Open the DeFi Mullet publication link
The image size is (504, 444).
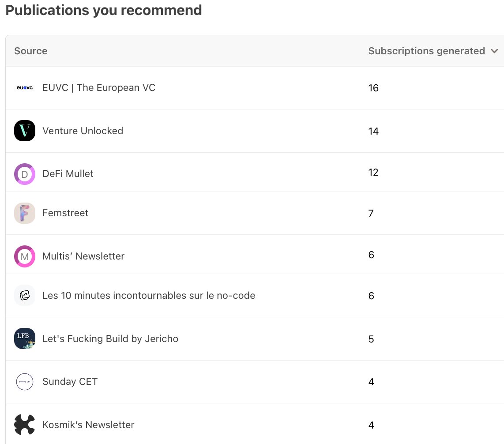[68, 174]
